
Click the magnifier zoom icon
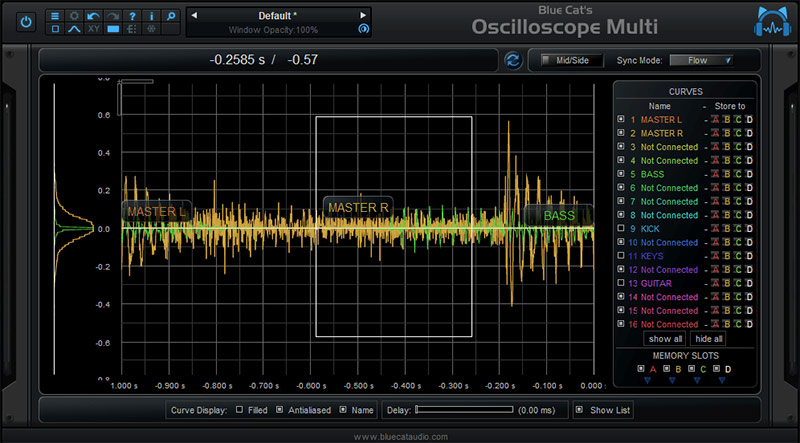click(x=171, y=15)
